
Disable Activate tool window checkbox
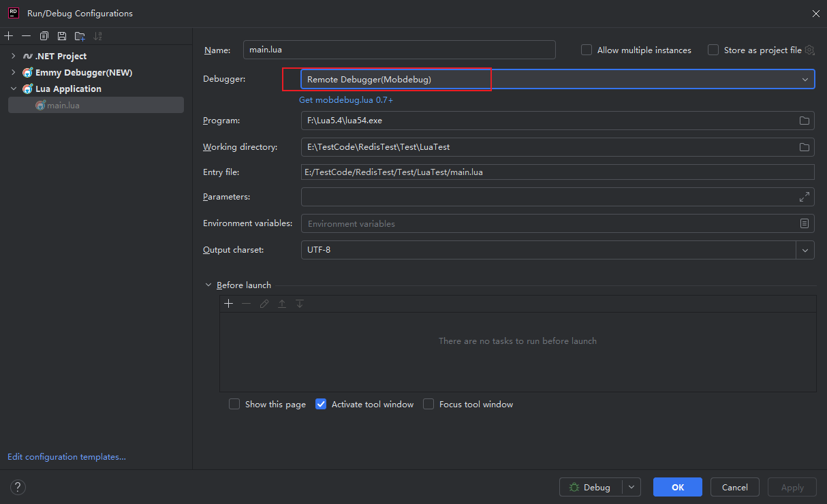[321, 404]
